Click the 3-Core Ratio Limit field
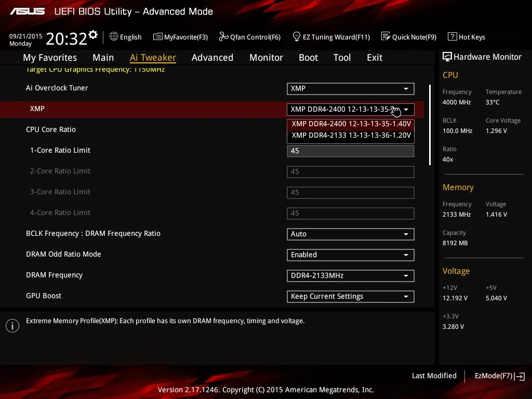This screenshot has height=399, width=532. 351,192
